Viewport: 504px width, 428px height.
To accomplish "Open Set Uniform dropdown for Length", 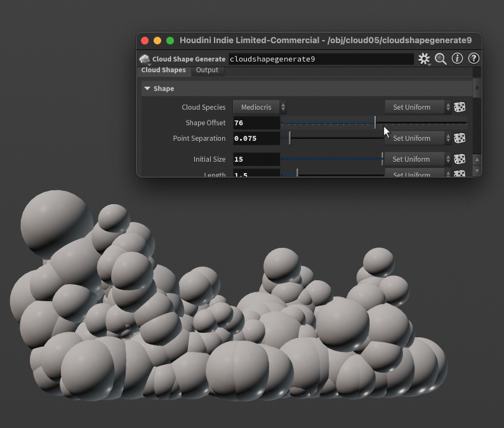I will tap(418, 173).
